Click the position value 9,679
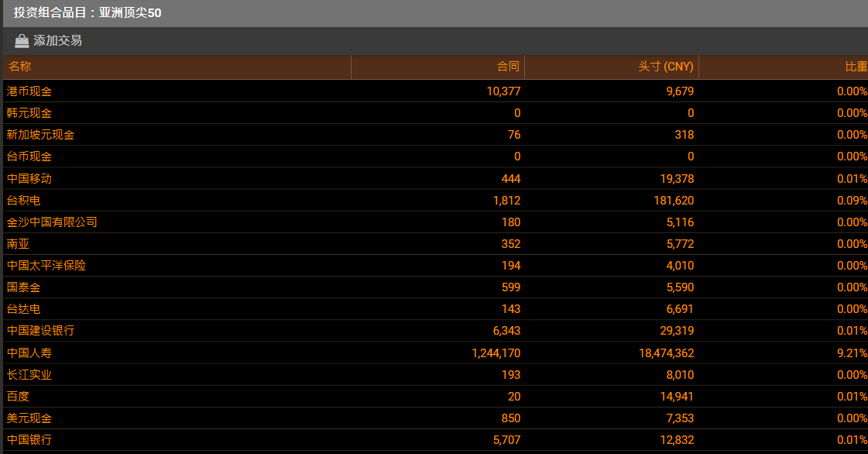Screen dimensions: 868x454 (x=681, y=91)
